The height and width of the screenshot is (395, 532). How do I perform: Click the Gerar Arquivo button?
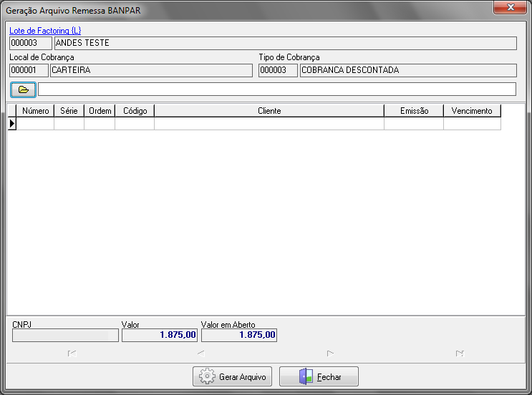[x=233, y=376]
